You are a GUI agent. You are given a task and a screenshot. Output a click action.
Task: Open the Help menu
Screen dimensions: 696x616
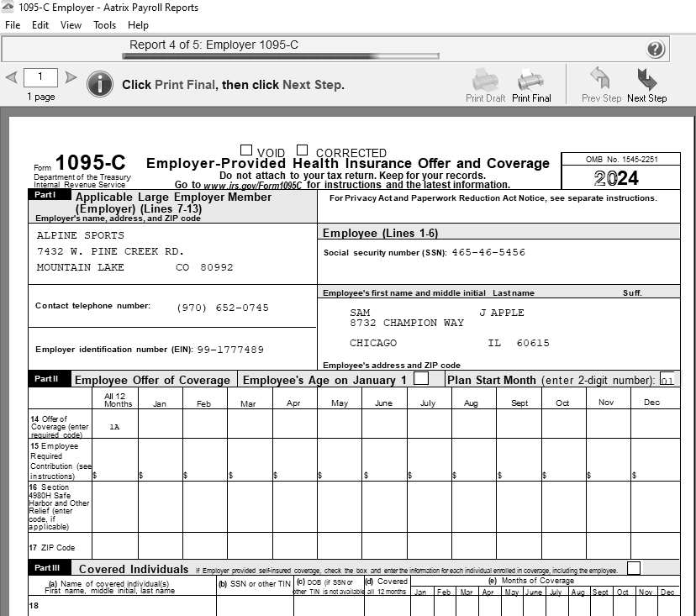pyautogui.click(x=138, y=25)
